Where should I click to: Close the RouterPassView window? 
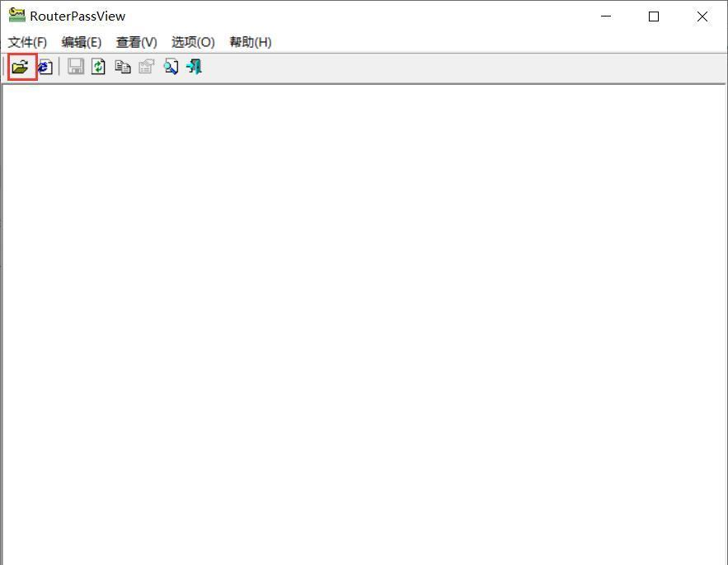[x=702, y=16]
